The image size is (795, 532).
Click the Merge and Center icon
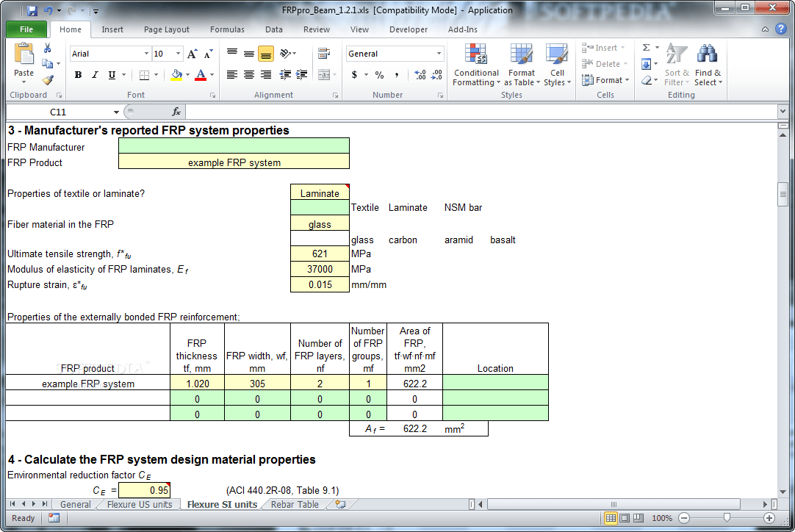point(325,75)
